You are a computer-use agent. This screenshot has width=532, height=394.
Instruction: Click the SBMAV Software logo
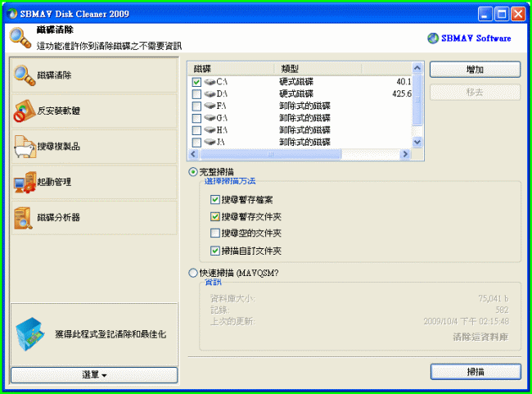(x=470, y=38)
